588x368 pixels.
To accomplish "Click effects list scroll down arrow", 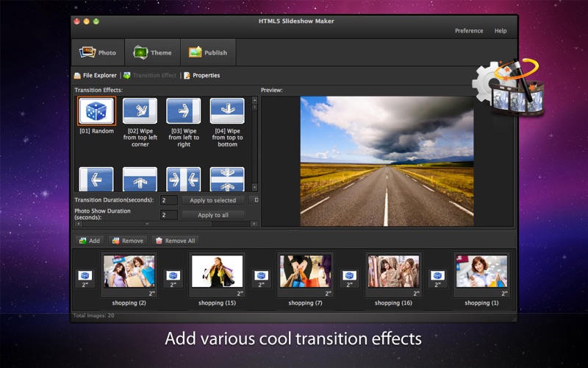I will tap(254, 187).
